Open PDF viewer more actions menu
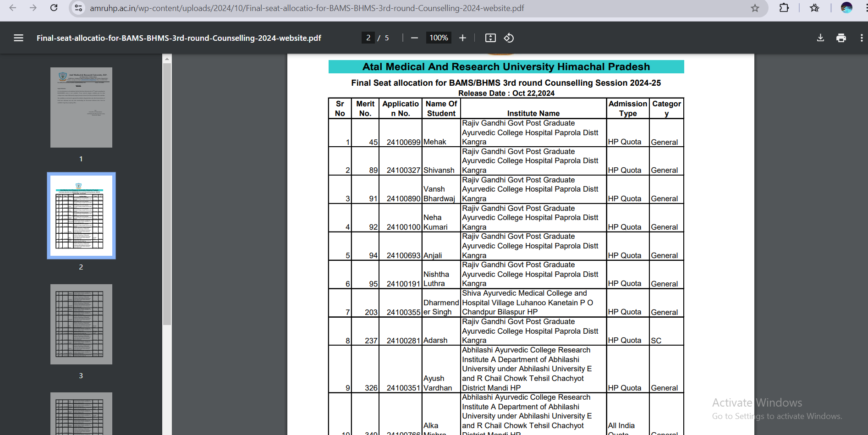Image resolution: width=868 pixels, height=435 pixels. pos(862,38)
